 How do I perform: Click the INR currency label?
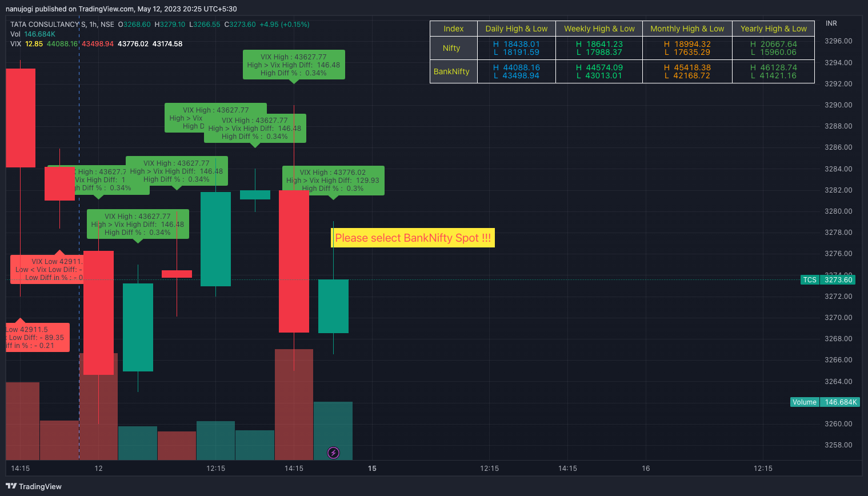(x=831, y=23)
